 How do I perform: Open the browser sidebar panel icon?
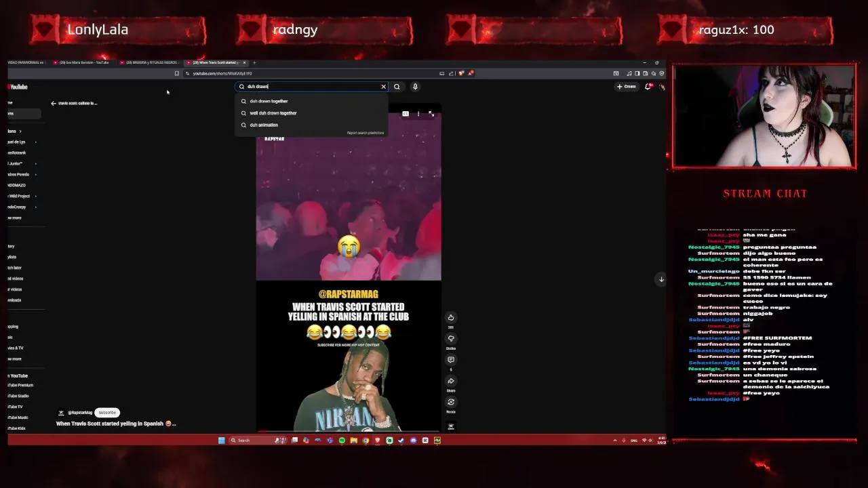(637, 73)
